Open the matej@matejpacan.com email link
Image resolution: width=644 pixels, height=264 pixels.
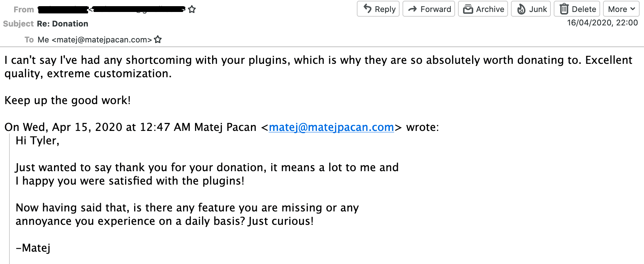pyautogui.click(x=331, y=127)
